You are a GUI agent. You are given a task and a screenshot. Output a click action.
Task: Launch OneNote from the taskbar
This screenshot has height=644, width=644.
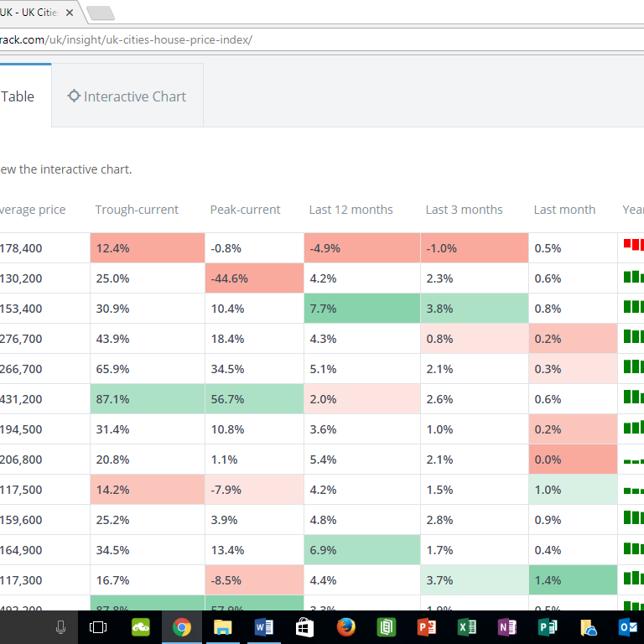click(507, 627)
